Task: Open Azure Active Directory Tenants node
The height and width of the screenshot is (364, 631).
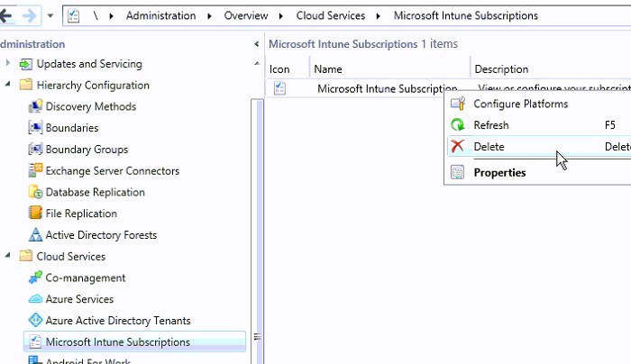Action: (x=118, y=321)
